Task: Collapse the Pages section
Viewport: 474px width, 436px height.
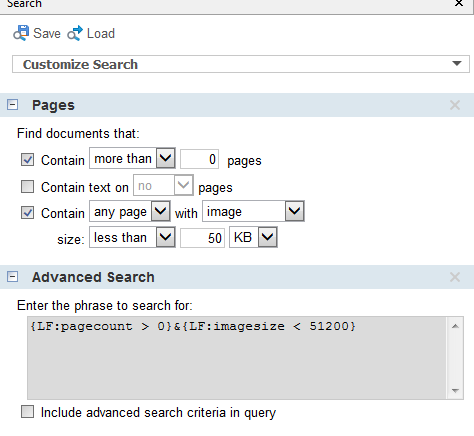Action: click(13, 105)
